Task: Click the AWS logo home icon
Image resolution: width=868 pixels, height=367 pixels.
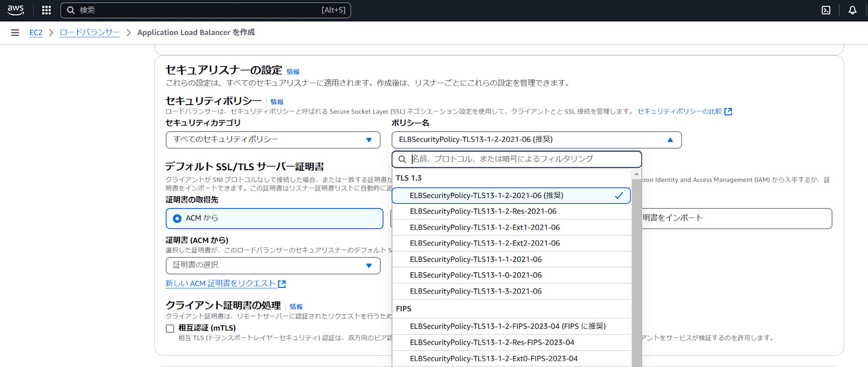Action: click(16, 10)
